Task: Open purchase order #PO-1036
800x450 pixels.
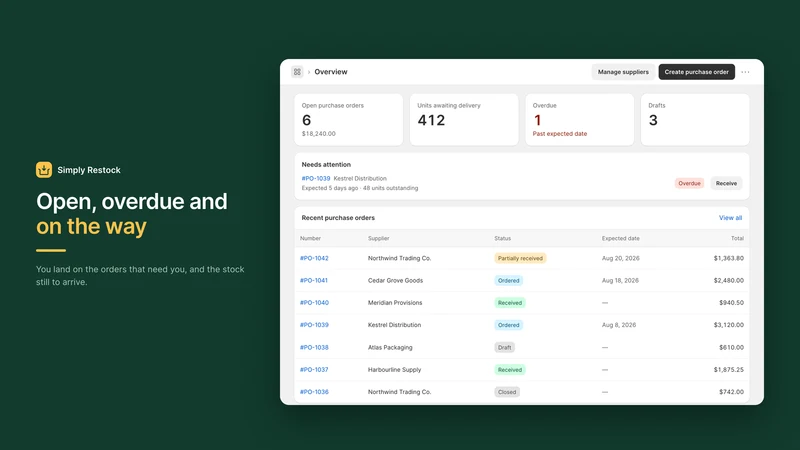Action: tap(314, 392)
